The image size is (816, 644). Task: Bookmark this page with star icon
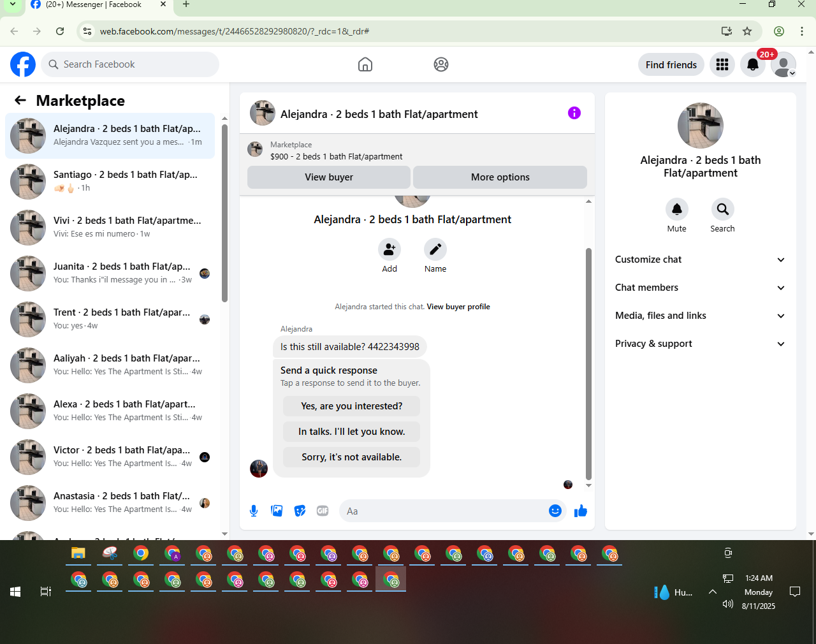tap(747, 31)
